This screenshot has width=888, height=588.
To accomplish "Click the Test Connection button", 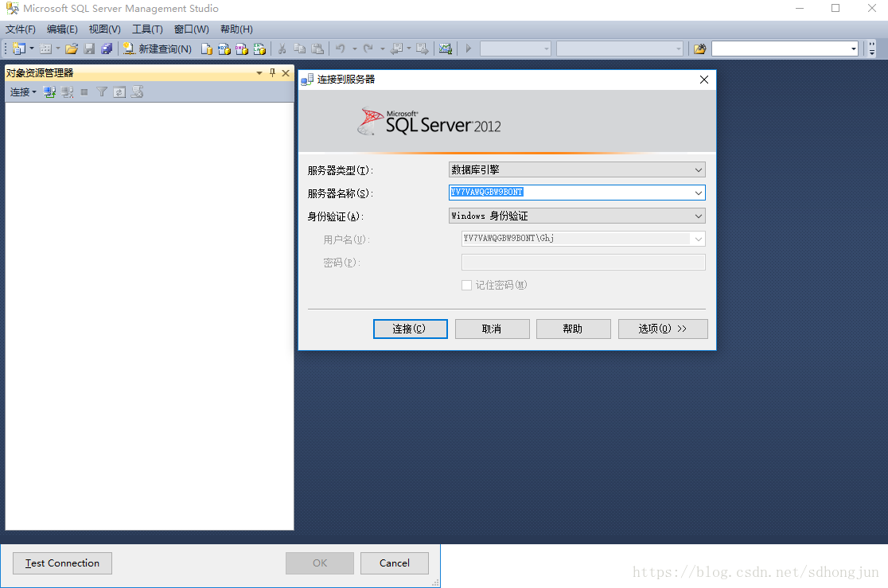I will [x=62, y=563].
